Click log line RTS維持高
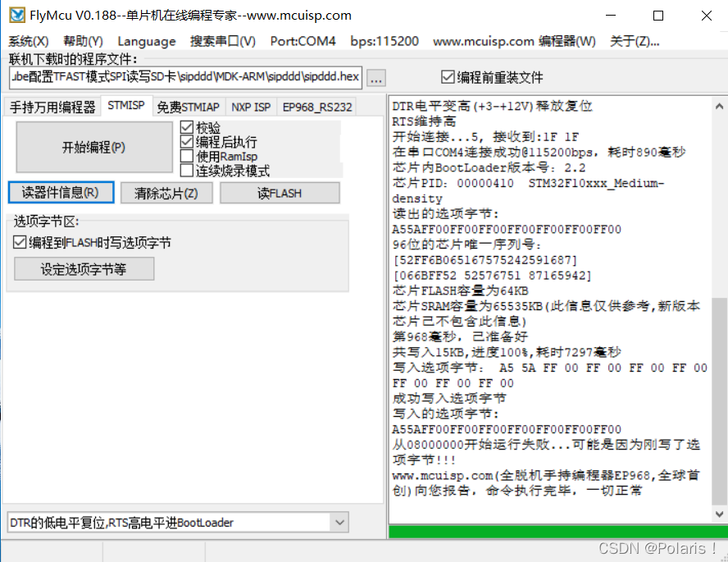 (424, 121)
